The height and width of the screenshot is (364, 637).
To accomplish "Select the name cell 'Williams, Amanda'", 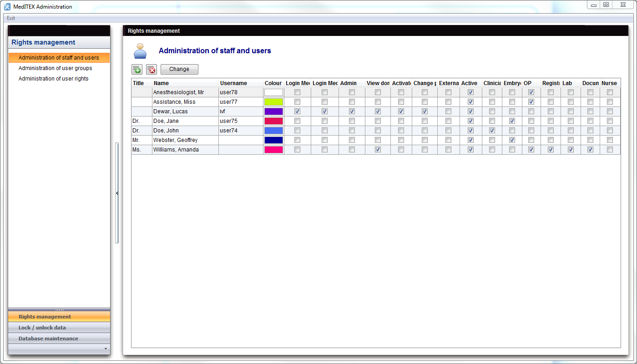I will click(185, 150).
